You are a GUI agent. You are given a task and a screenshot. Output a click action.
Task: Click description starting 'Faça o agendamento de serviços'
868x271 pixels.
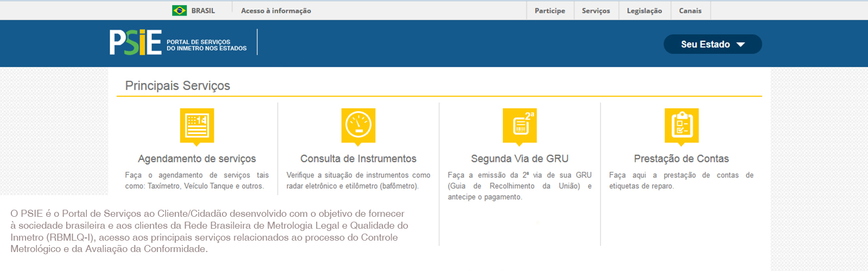coord(197,180)
